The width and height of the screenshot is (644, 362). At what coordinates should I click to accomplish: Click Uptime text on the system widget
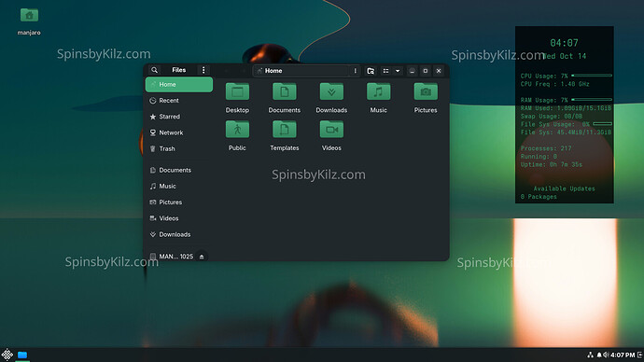click(552, 164)
